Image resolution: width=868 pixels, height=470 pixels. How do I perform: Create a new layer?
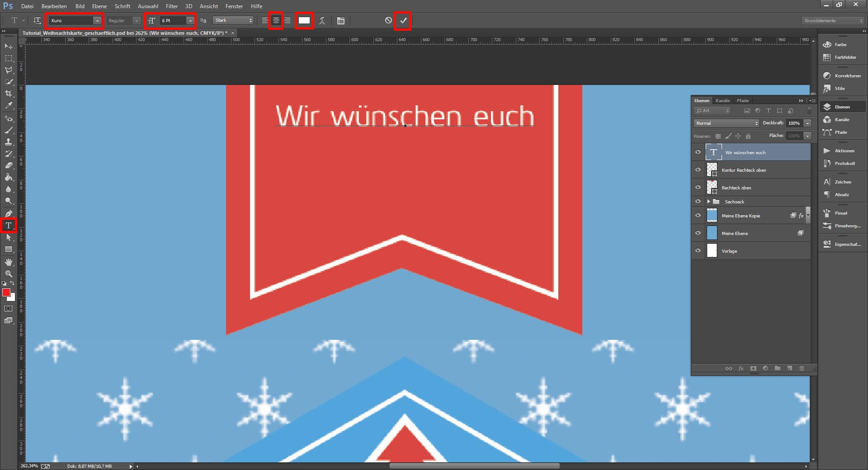[x=790, y=368]
